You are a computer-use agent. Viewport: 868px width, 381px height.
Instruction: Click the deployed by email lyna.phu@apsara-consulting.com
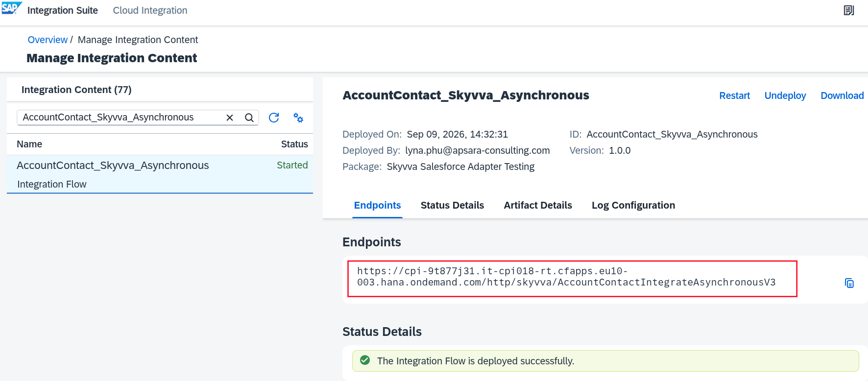[478, 150]
